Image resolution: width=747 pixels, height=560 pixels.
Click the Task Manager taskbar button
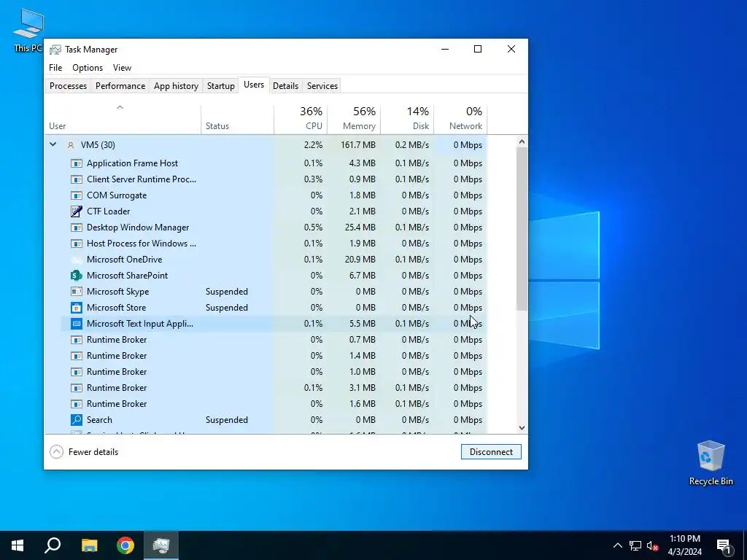161,545
